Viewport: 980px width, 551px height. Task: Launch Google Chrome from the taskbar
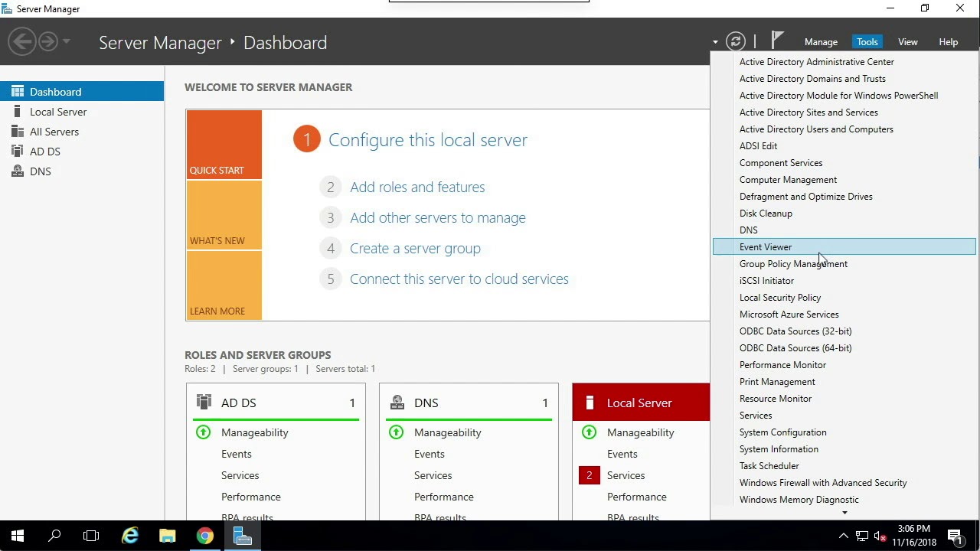pos(204,535)
